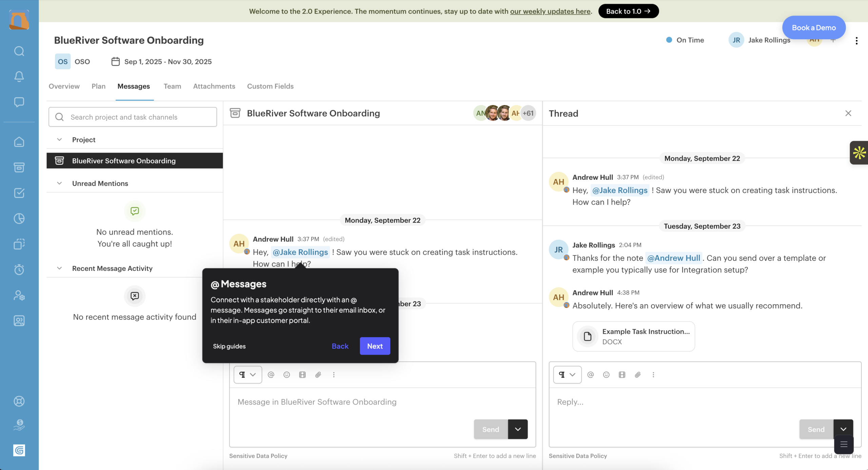This screenshot has height=470, width=868.
Task: Collapse Recent Message Activity section
Action: point(59,268)
